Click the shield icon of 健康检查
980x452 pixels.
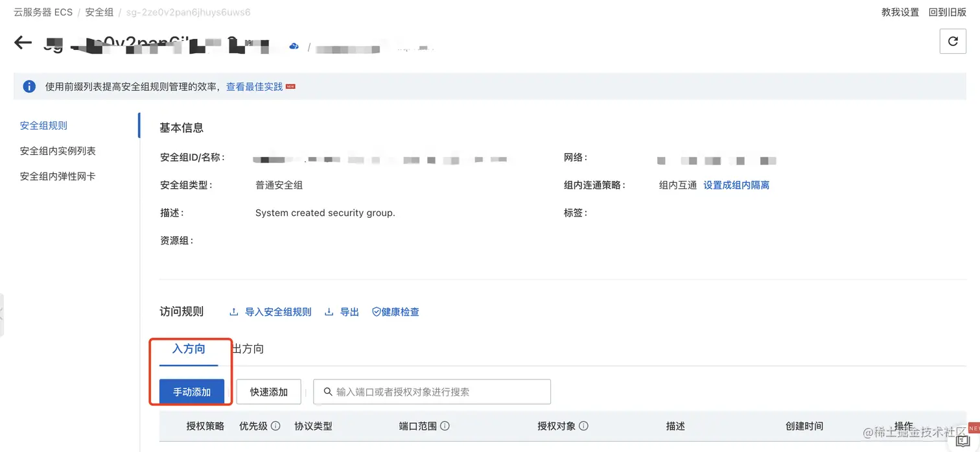click(x=376, y=312)
